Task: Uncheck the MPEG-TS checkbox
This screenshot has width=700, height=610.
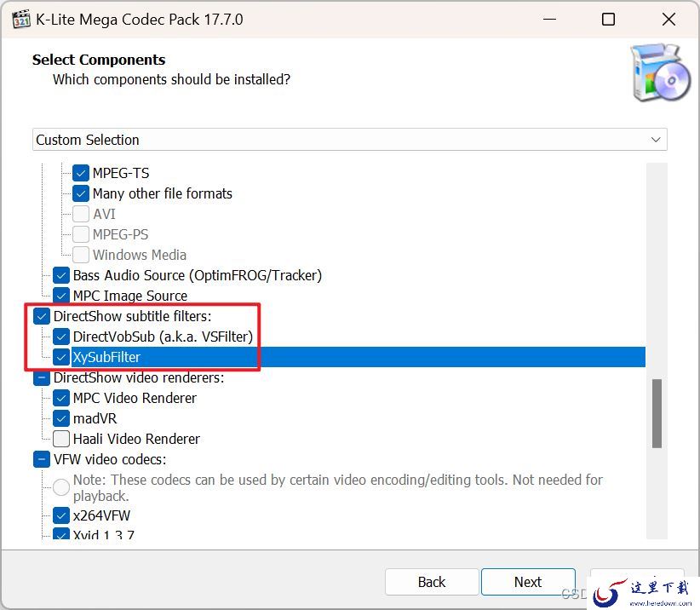Action: click(x=81, y=173)
